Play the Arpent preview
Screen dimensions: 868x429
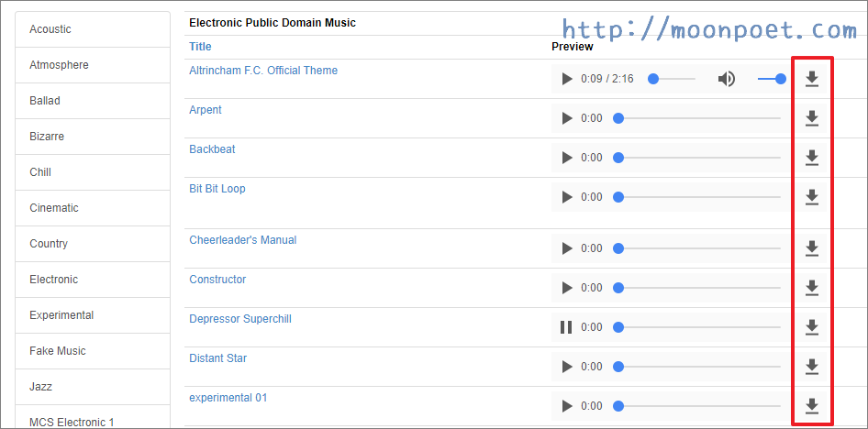(567, 118)
